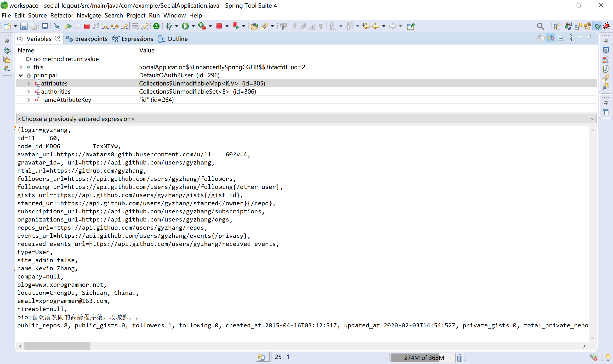613x364 pixels.
Task: Open the previously entered expression combo box
Action: coord(306,119)
